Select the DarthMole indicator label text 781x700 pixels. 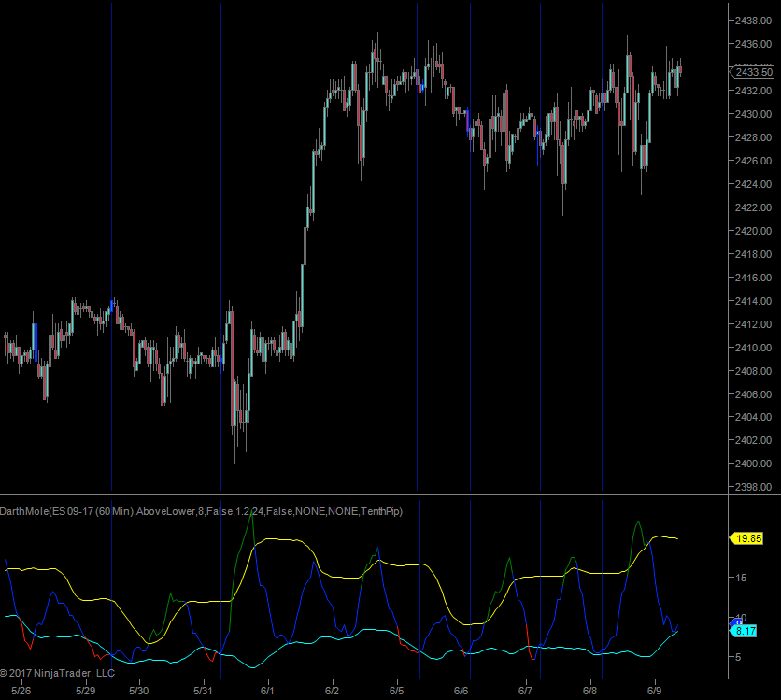click(x=201, y=511)
